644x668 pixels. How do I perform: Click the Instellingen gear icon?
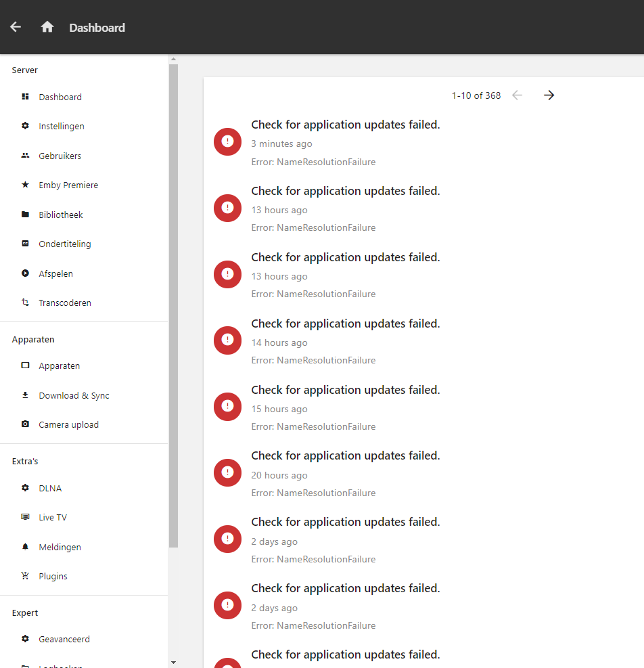pos(25,126)
